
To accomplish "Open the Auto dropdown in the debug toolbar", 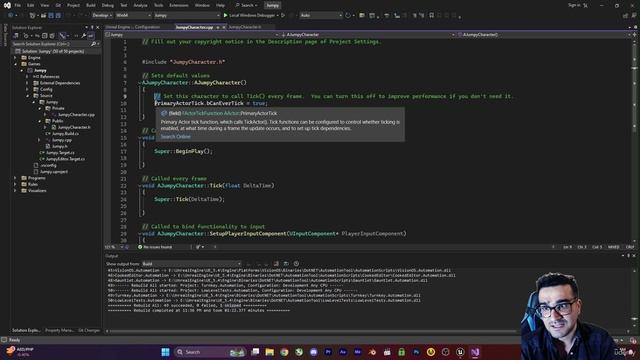I will 321,15.
